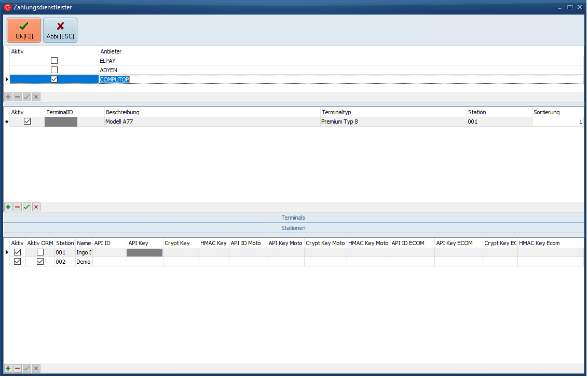Click the red X in terminal toolbar

(x=36, y=207)
